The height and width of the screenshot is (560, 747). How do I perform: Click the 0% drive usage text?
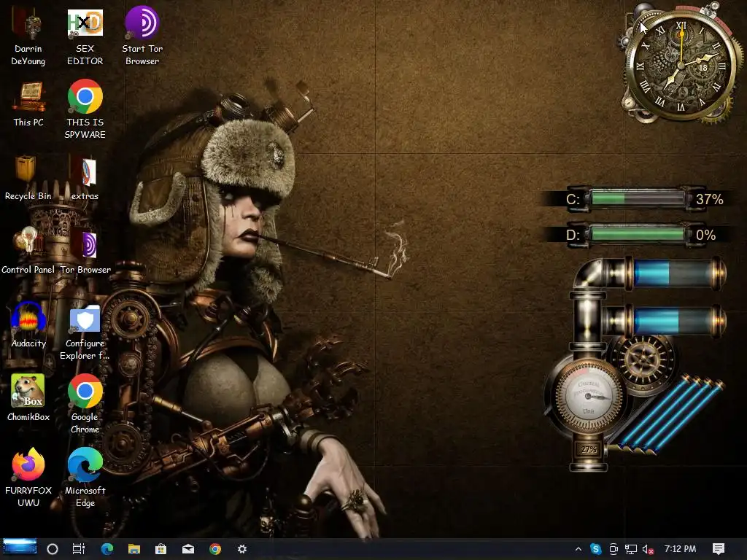click(x=705, y=235)
